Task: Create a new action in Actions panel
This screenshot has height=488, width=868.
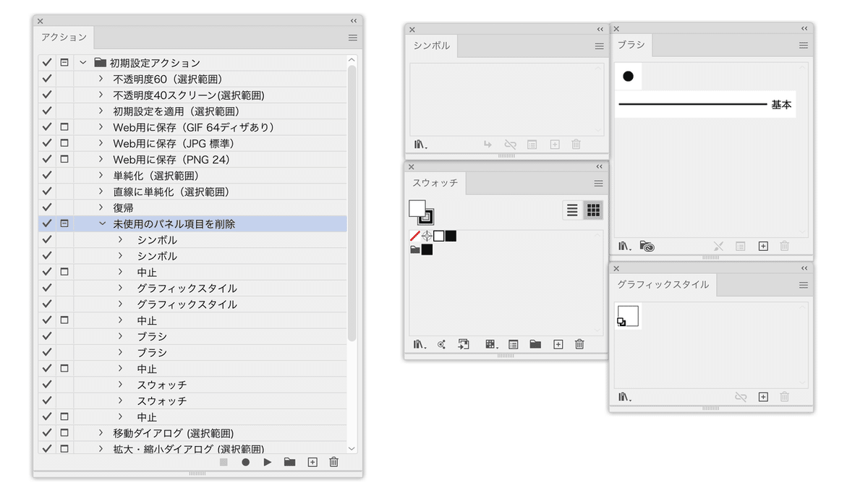Action: pyautogui.click(x=312, y=462)
